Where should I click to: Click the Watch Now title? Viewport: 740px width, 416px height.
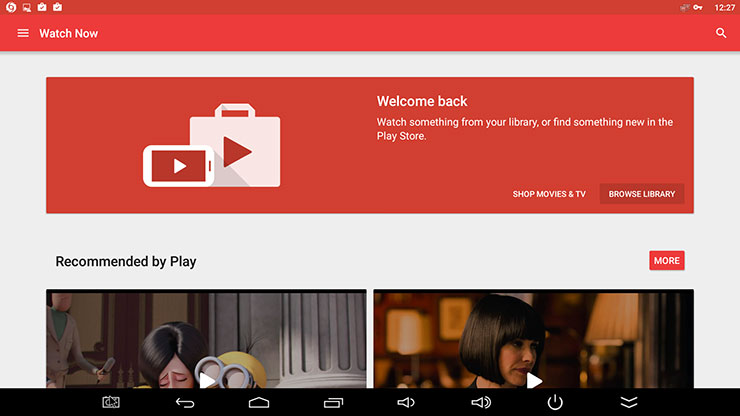tap(68, 33)
